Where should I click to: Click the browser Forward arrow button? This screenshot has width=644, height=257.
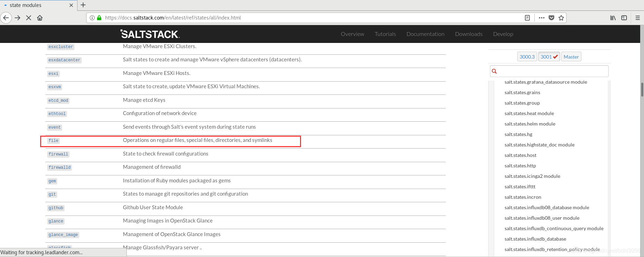(17, 18)
